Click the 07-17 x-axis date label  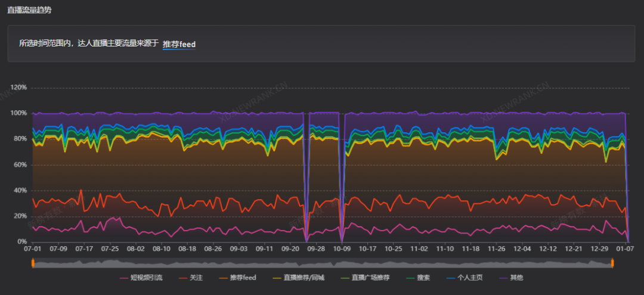pos(84,249)
